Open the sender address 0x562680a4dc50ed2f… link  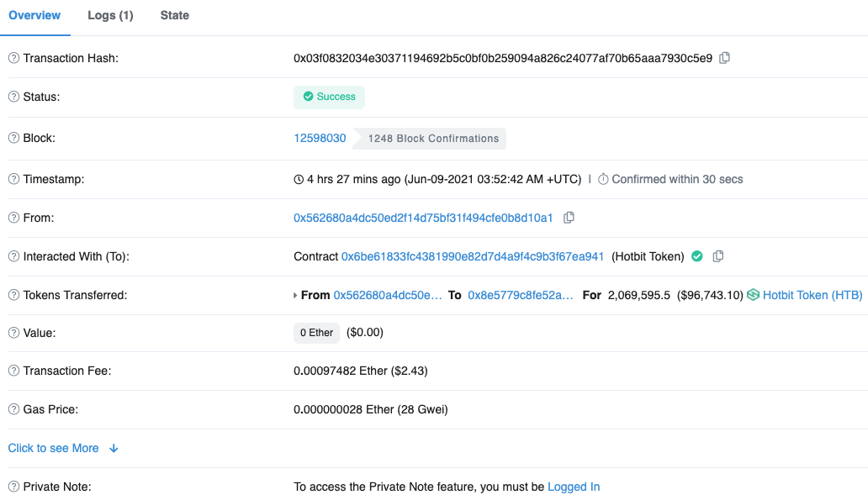423,218
